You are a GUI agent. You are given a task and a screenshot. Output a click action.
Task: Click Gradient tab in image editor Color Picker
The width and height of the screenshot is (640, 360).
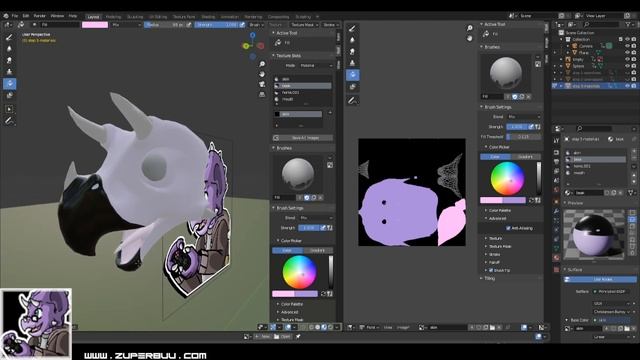coord(525,157)
